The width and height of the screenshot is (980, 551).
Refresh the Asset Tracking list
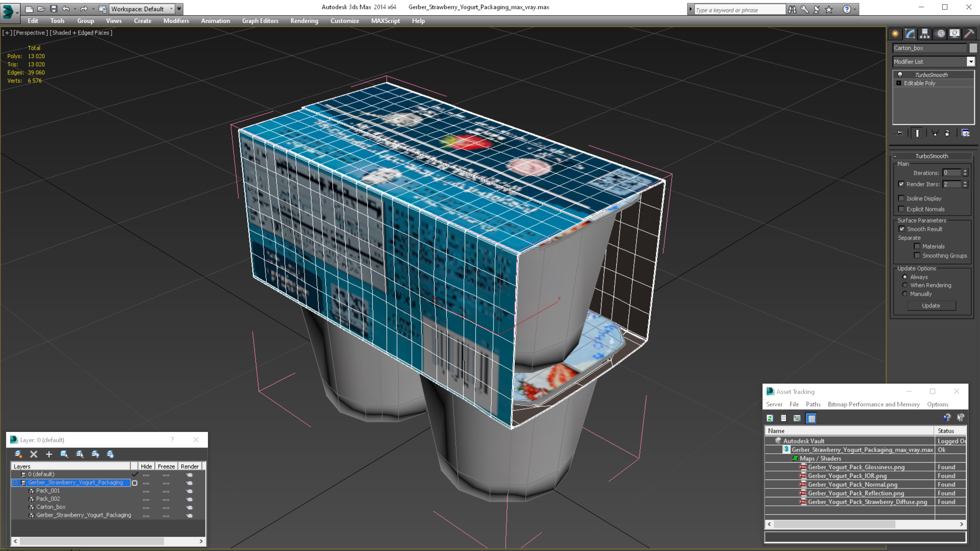770,418
